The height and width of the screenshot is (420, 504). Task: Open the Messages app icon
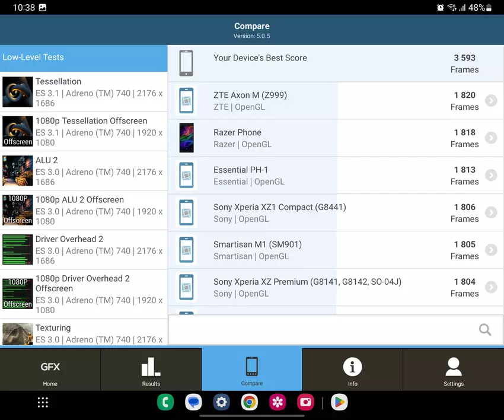click(193, 402)
